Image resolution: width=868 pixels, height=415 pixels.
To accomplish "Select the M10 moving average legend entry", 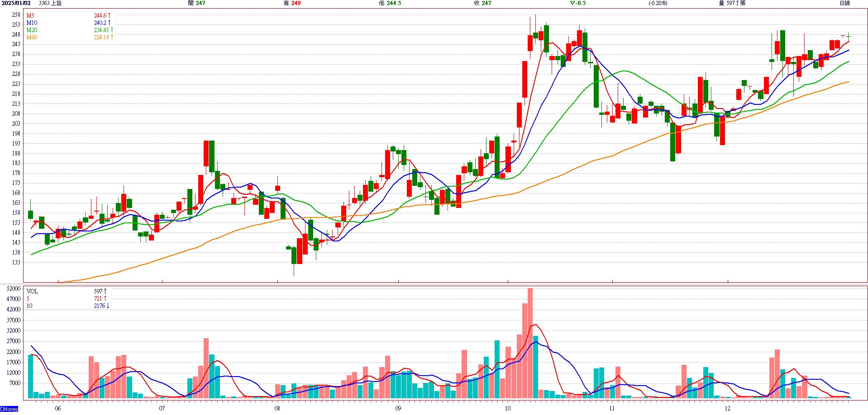I will (x=32, y=23).
